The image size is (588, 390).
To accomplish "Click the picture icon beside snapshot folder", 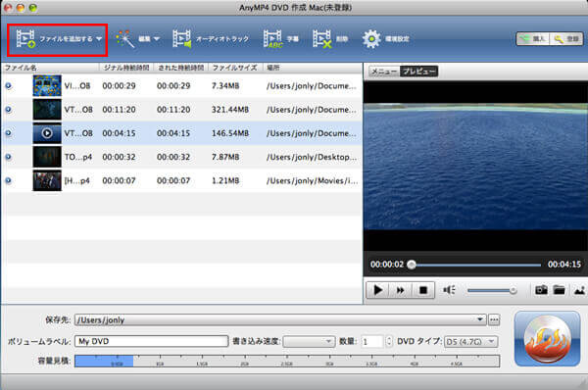I will point(579,290).
